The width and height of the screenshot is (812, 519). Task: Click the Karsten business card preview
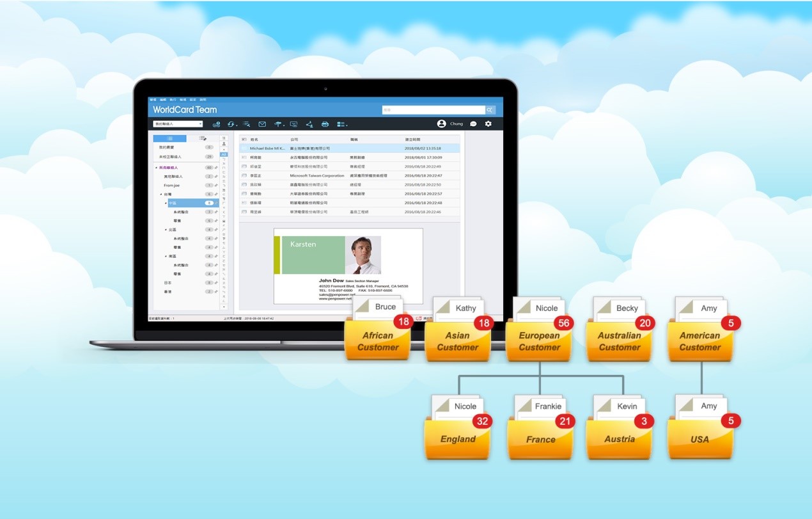348,266
